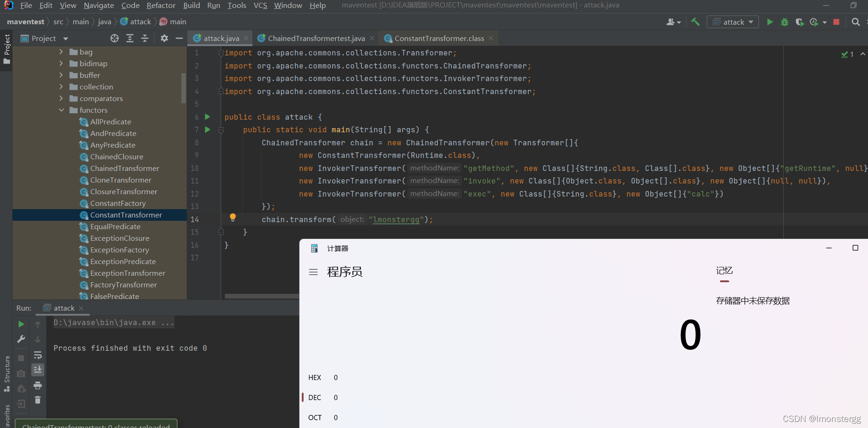Print the console output
The image size is (868, 428).
click(x=38, y=385)
